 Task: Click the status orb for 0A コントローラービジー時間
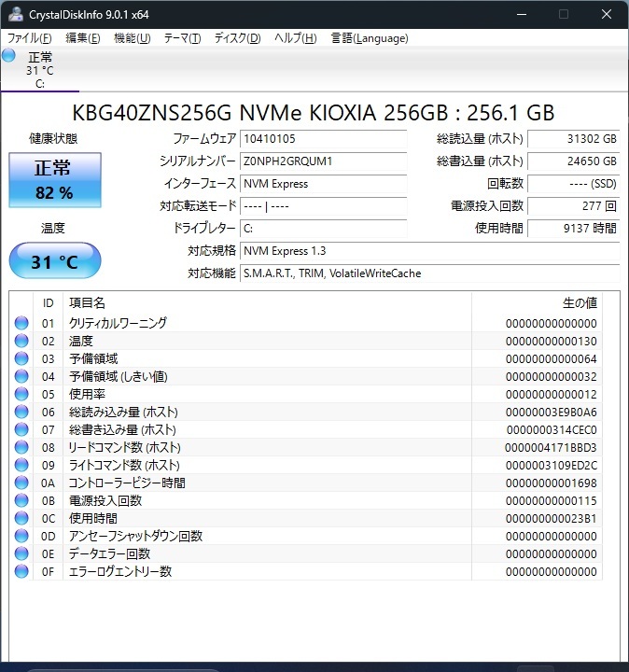21,483
